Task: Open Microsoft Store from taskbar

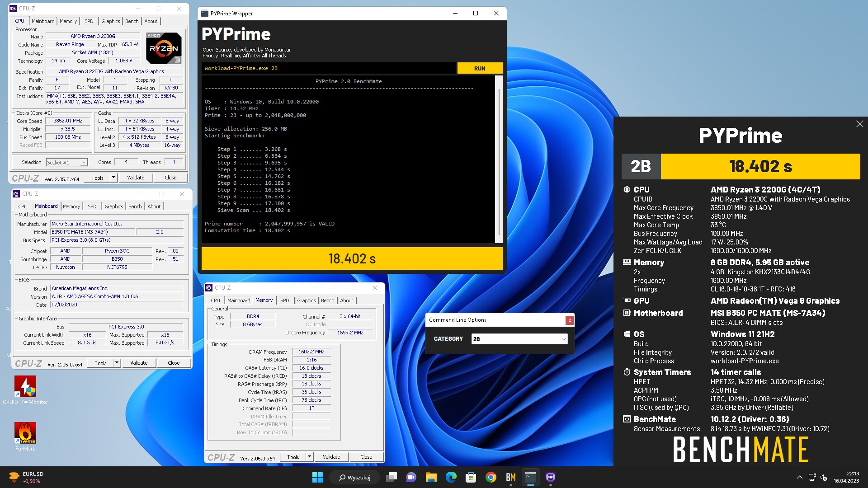Action: [471, 477]
